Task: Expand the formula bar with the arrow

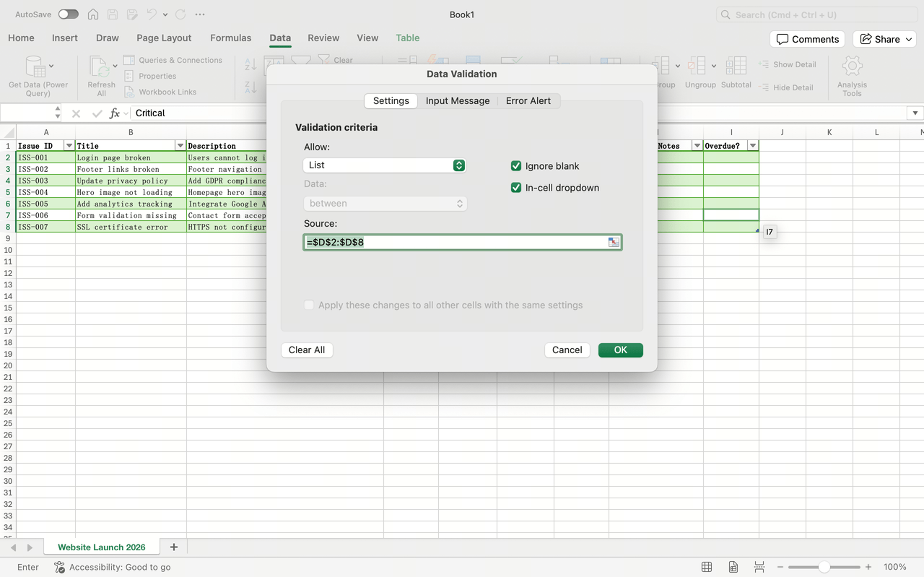Action: pos(915,113)
